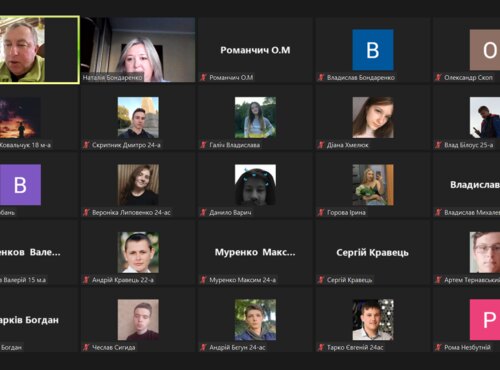Click Андрій Кравець 22-а profile photo
The width and height of the screenshot is (500, 370).
tap(138, 252)
